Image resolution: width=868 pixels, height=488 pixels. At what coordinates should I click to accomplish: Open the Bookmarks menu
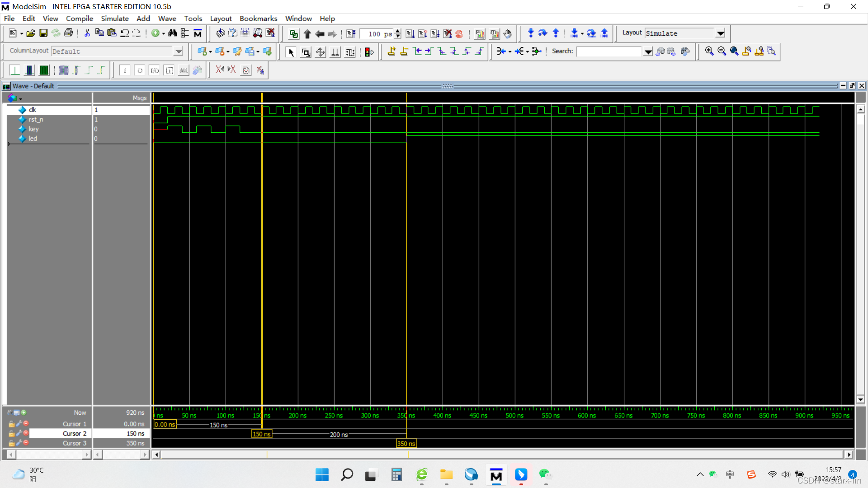[x=258, y=19]
